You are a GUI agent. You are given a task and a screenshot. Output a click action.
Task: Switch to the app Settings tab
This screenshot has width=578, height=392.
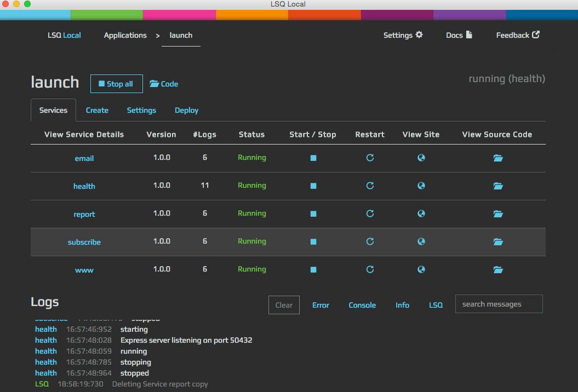tap(141, 111)
